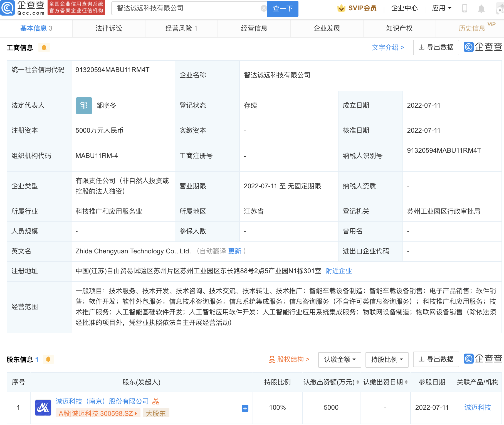This screenshot has height=425, width=504.
Task: Click the Qcc.com logo icon
Action: click(x=8, y=8)
